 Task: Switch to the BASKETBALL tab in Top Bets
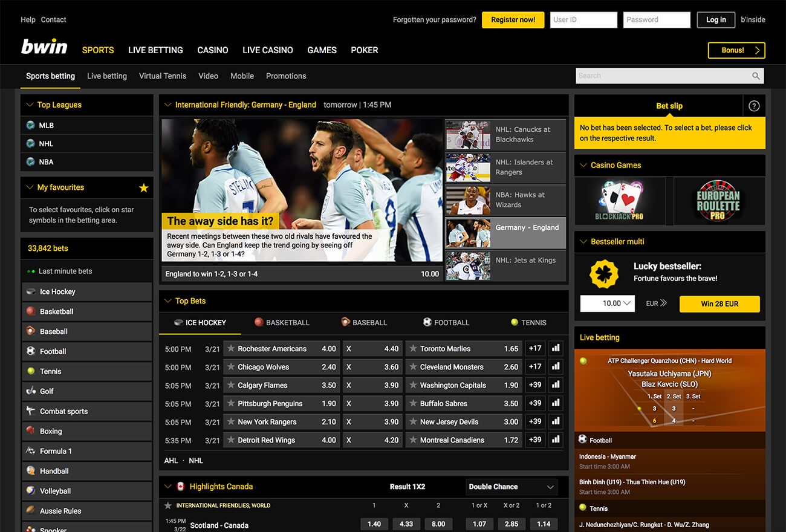tap(282, 322)
